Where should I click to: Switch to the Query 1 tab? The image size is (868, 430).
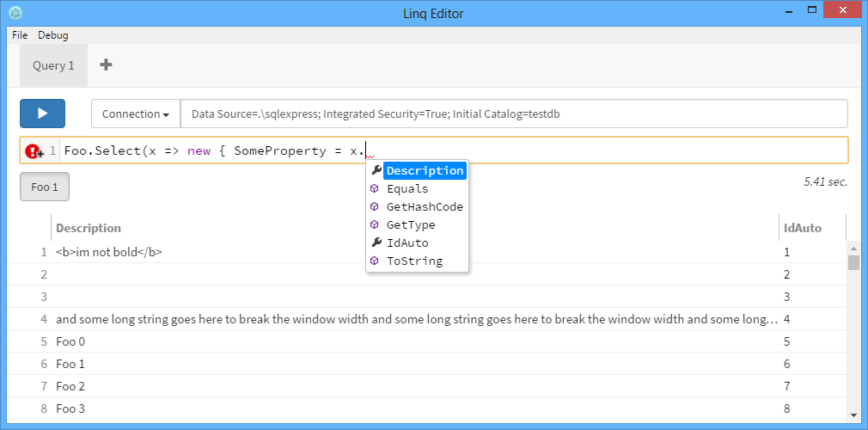(53, 65)
